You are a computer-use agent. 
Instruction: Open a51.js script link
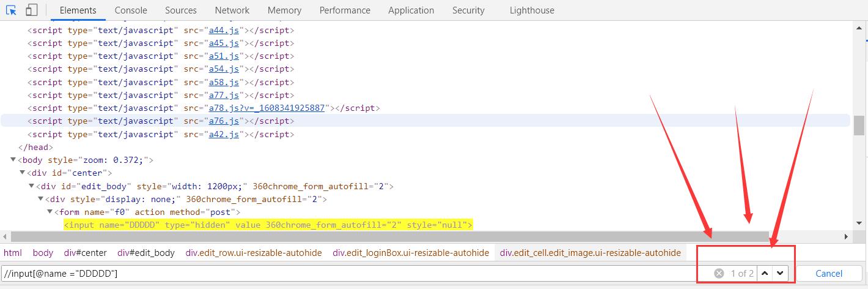point(224,56)
